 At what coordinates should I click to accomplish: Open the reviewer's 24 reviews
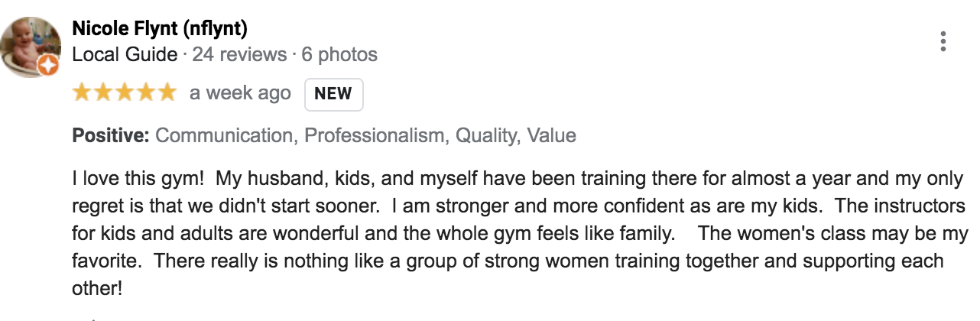click(239, 54)
